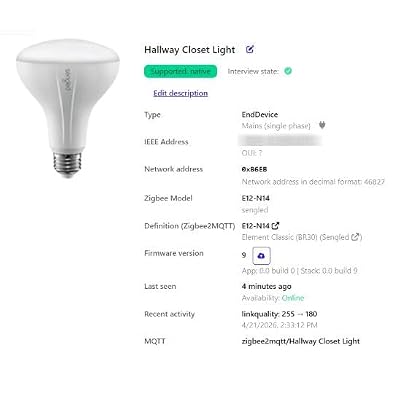The height and width of the screenshot is (400, 400).
Task: Click the interview state green checkmark icon
Action: (x=288, y=71)
